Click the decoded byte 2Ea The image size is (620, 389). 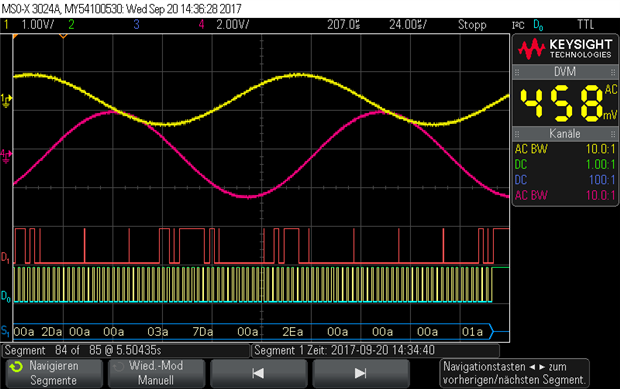click(293, 332)
